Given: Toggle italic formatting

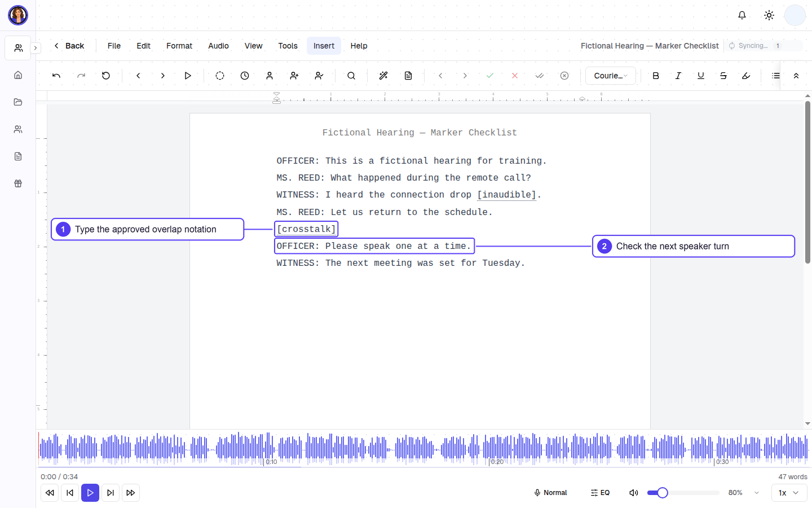Looking at the screenshot, I should tap(678, 76).
